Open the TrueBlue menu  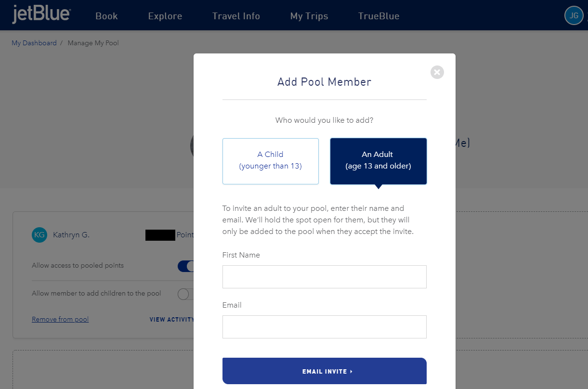point(379,16)
